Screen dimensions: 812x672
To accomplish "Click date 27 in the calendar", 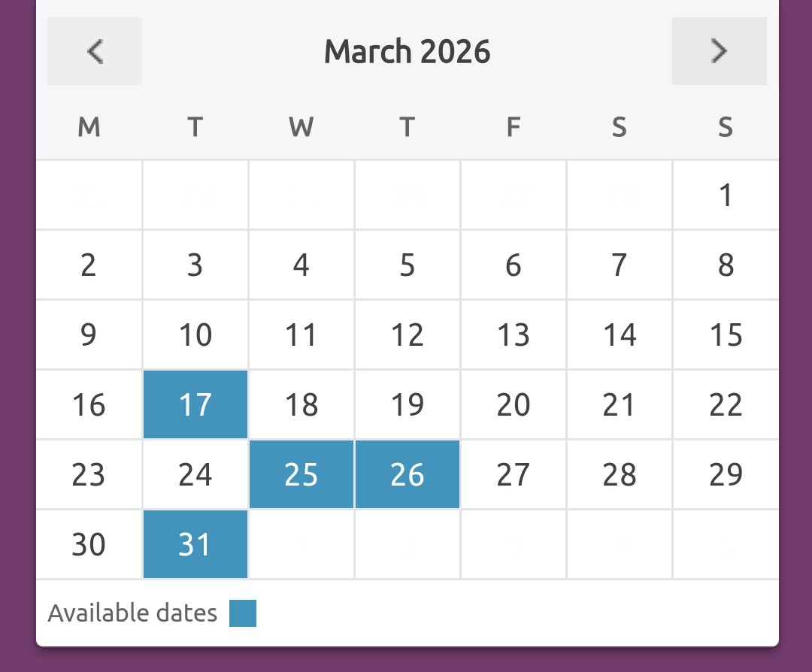I will 514,474.
